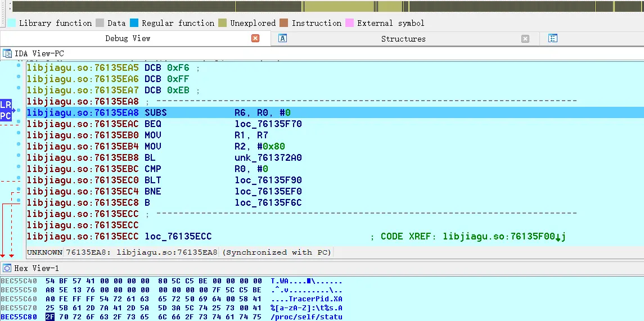Toggle breakpoint dot at 76135EC8
The width and height of the screenshot is (644, 321).
pos(19,200)
